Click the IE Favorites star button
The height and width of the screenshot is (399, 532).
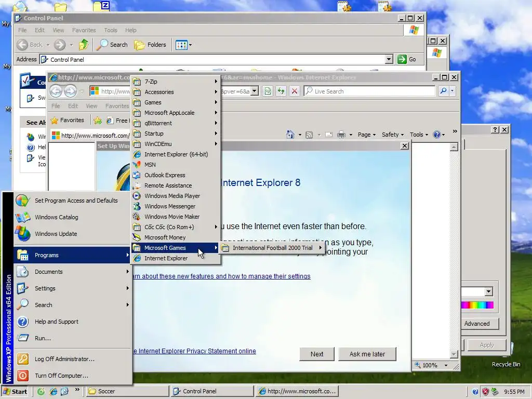(67, 120)
